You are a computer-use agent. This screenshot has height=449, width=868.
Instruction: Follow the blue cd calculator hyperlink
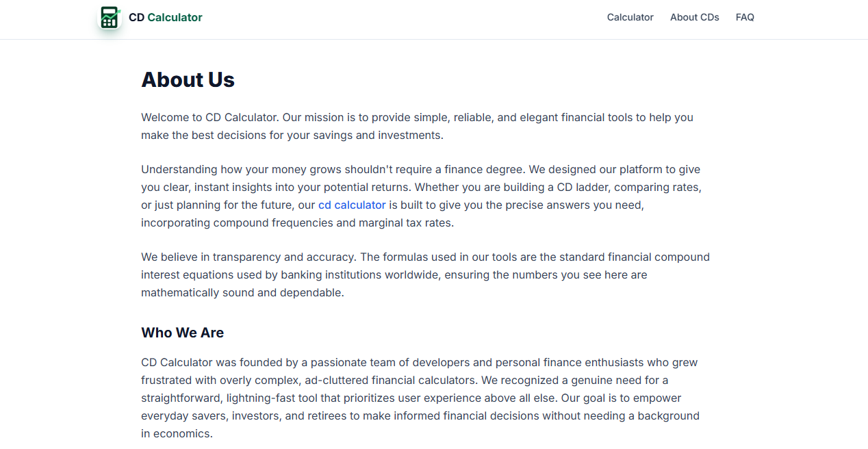pyautogui.click(x=352, y=205)
